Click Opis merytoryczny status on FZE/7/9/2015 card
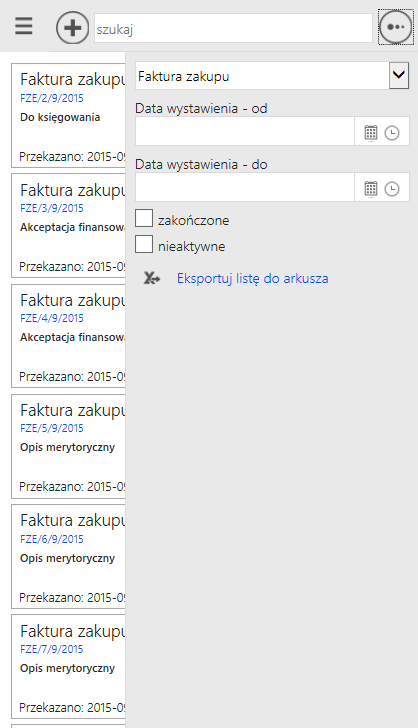 (x=67, y=669)
